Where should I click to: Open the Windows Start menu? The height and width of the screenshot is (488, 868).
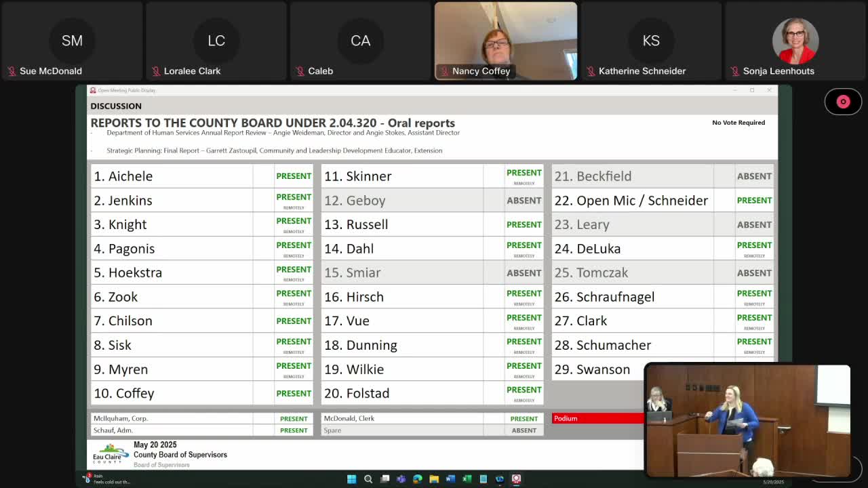351,479
